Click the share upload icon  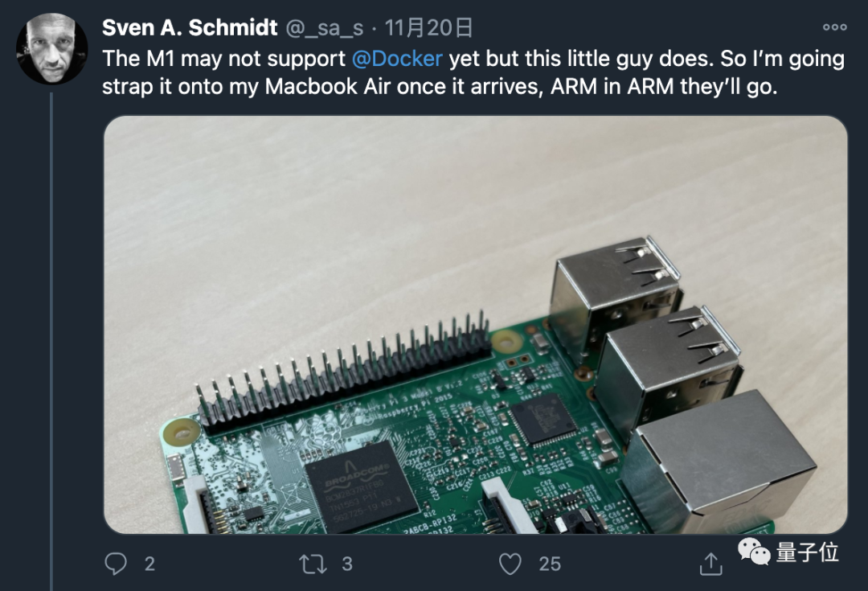point(710,564)
